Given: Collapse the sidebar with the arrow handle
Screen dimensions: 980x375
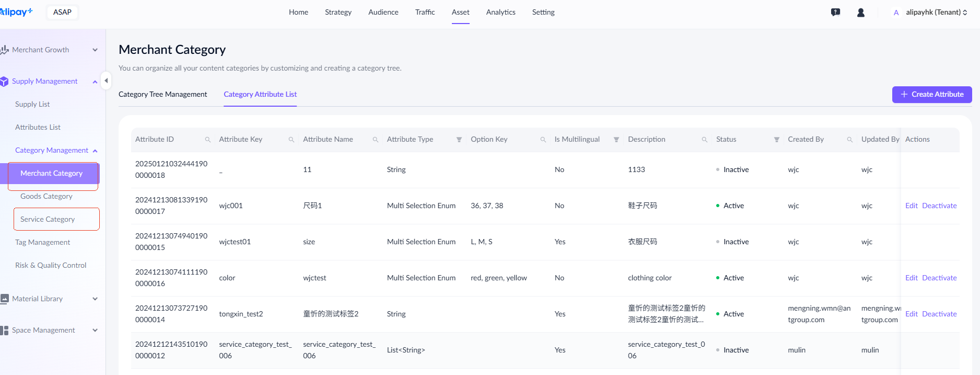Looking at the screenshot, I should 106,81.
